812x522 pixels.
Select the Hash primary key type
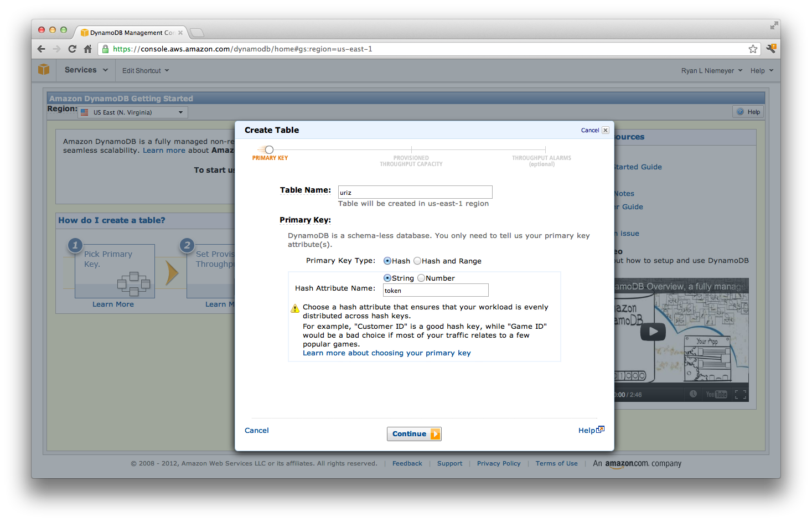[x=387, y=261]
